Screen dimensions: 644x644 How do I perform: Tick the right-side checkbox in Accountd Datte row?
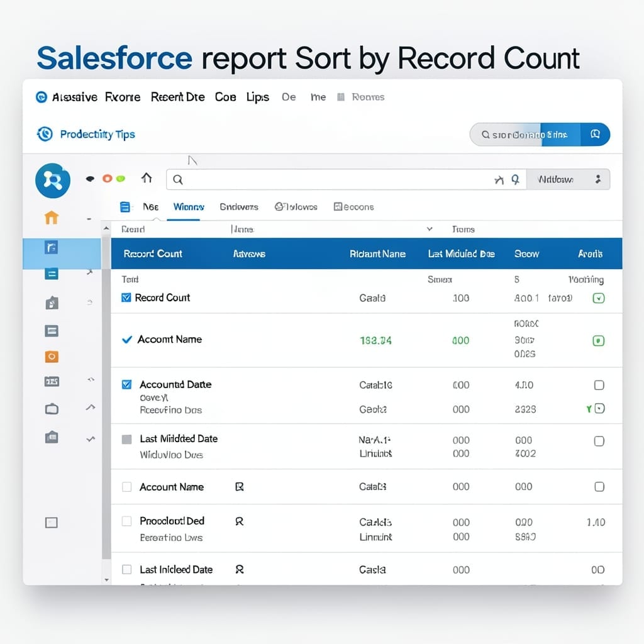(x=599, y=385)
